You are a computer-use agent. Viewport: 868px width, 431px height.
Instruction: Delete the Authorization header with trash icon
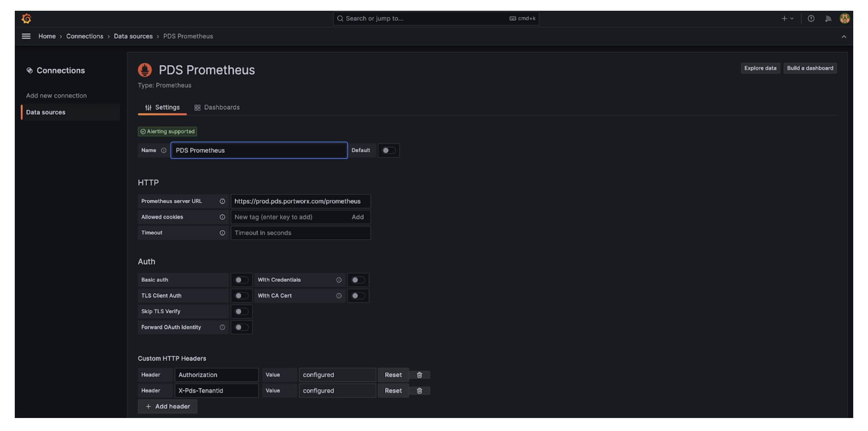420,375
